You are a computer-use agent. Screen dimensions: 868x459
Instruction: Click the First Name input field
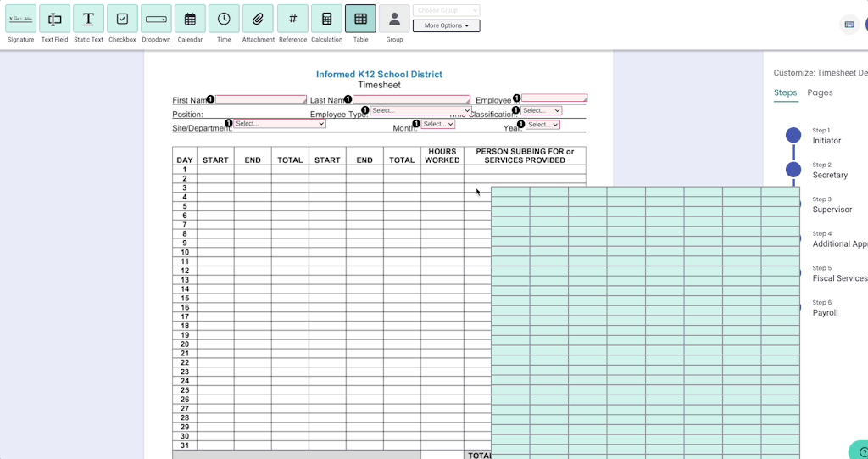tap(261, 99)
